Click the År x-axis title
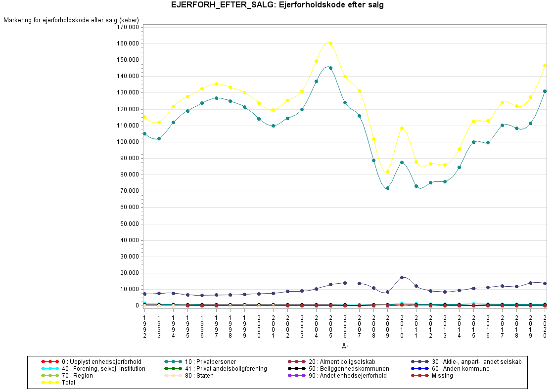The width and height of the screenshot is (555, 392). [345, 348]
